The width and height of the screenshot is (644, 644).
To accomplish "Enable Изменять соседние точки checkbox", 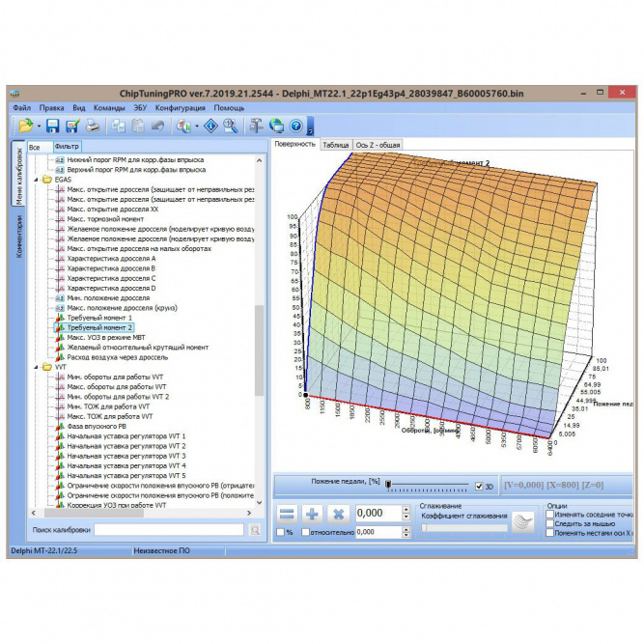I will tap(549, 515).
